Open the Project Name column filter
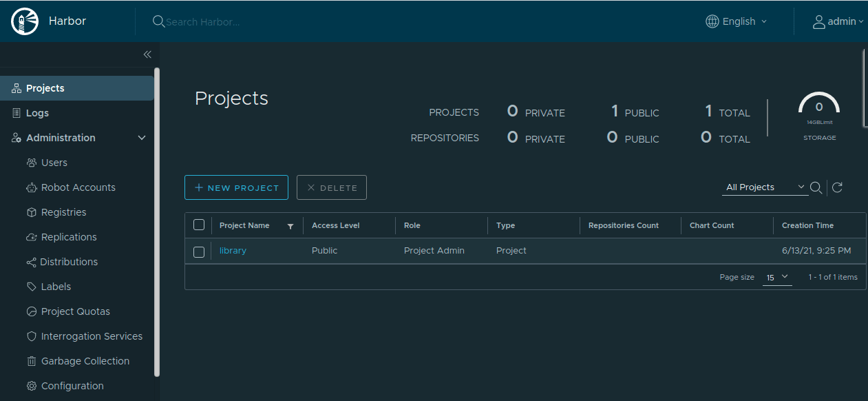Screen dimensions: 868x401 click(x=290, y=226)
